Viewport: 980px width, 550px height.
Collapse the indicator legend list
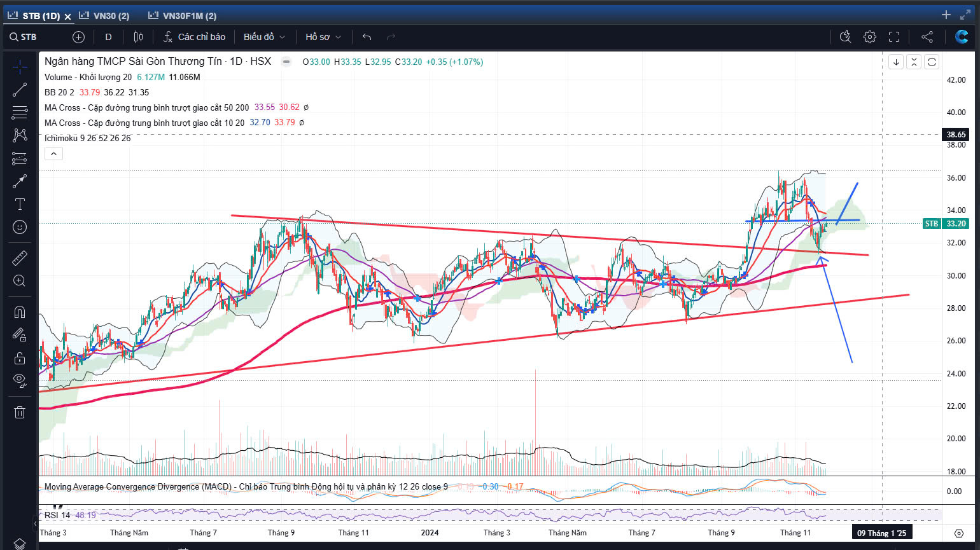(x=53, y=154)
